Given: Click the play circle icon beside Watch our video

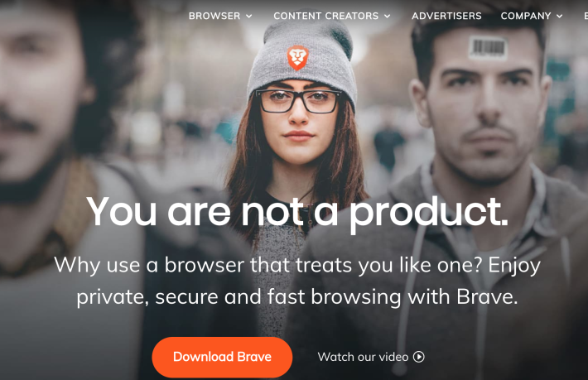Looking at the screenshot, I should [x=419, y=357].
